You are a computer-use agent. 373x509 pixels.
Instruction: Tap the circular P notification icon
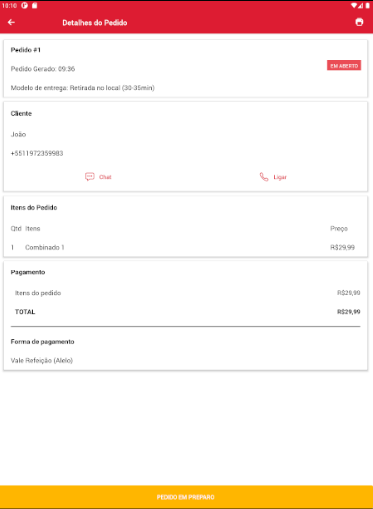click(24, 5)
